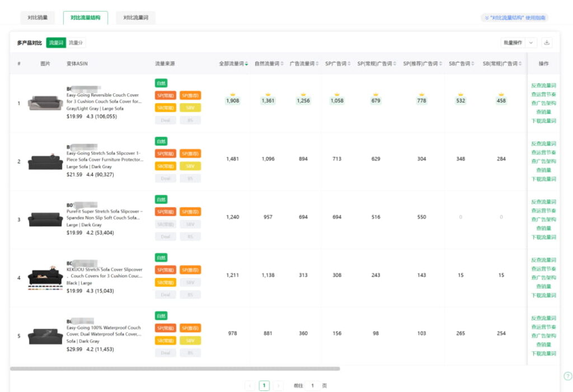
Task: Click the download icon beside 批量操作
Action: pyautogui.click(x=547, y=42)
